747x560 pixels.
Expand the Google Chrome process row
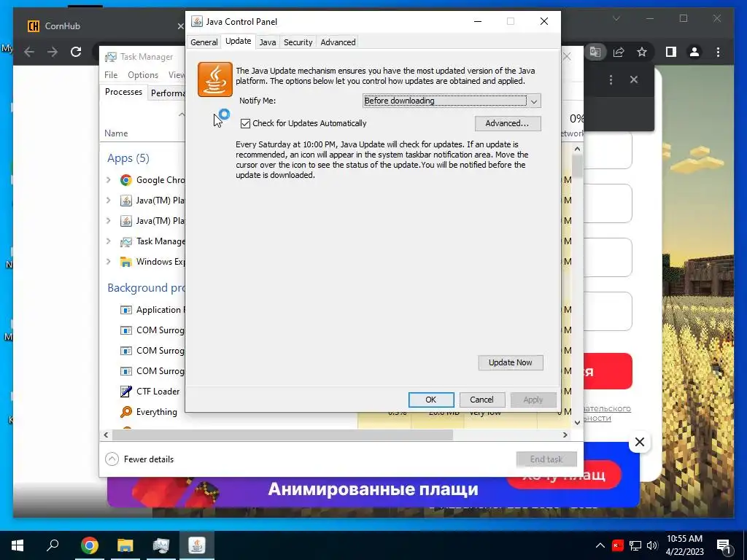point(108,180)
